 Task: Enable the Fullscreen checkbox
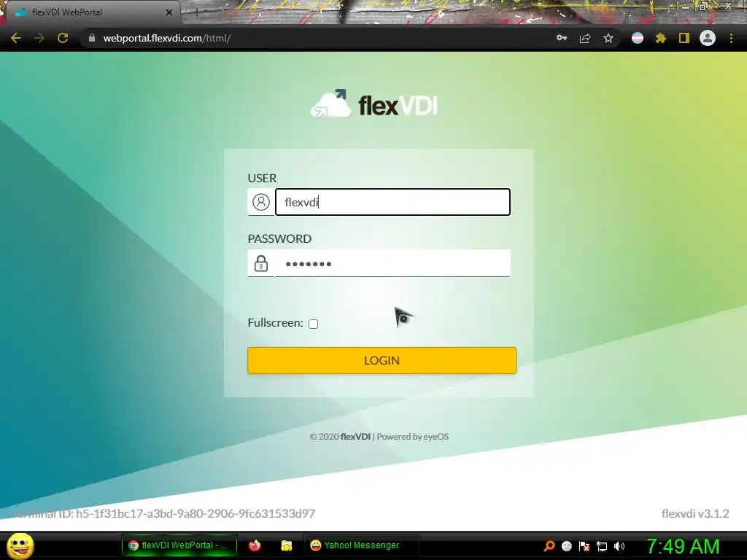[313, 324]
